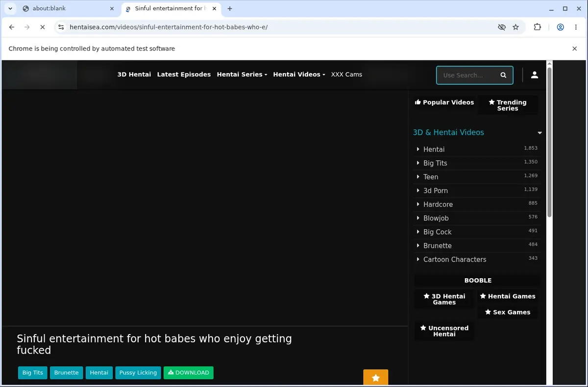Open the Uncensored Hentai link
This screenshot has height=387, width=588.
click(x=444, y=331)
